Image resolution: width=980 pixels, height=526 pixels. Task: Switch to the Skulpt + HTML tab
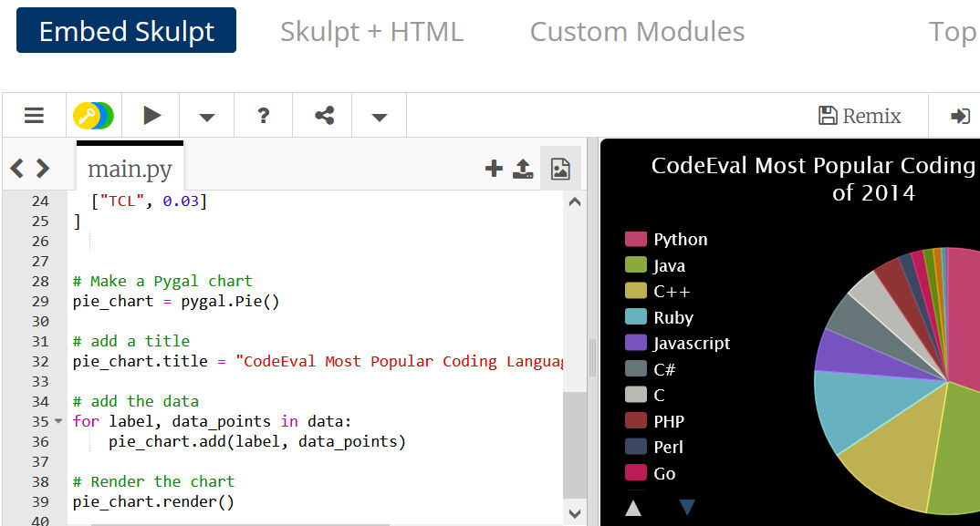[x=372, y=31]
